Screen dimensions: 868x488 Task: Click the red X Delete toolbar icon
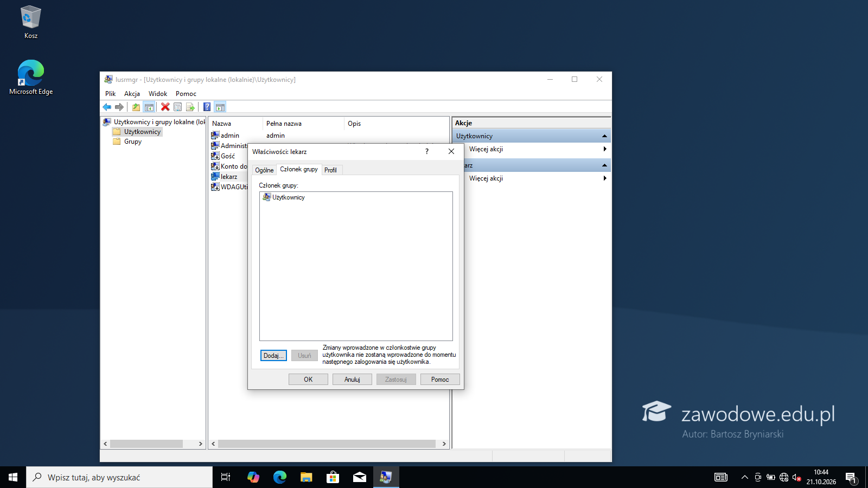165,107
